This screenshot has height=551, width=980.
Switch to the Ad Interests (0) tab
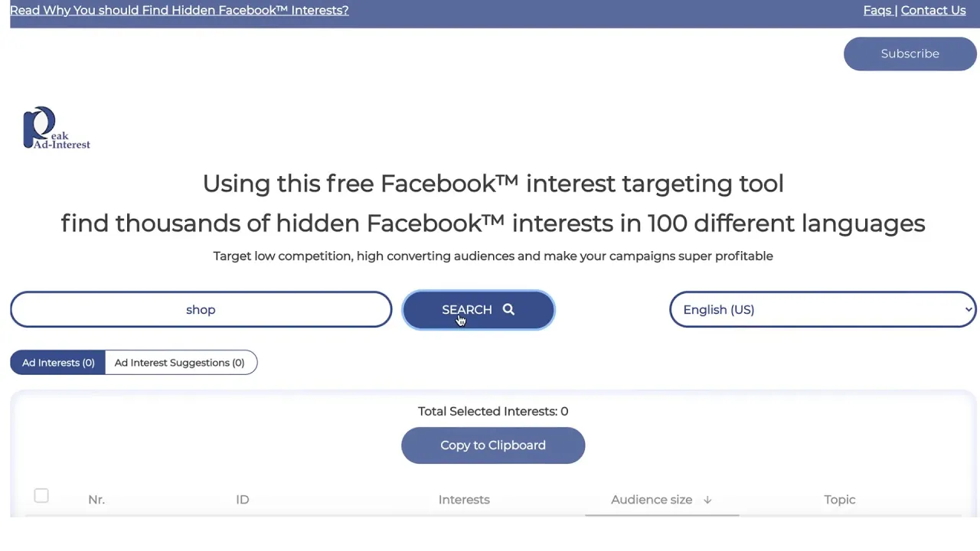pos(58,363)
